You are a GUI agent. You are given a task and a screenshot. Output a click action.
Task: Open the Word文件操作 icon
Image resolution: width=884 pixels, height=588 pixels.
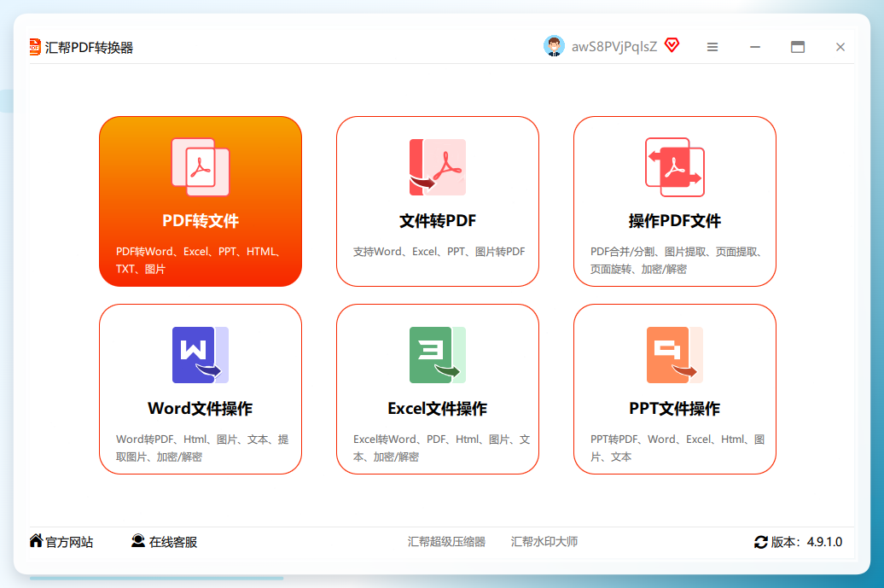pos(201,355)
